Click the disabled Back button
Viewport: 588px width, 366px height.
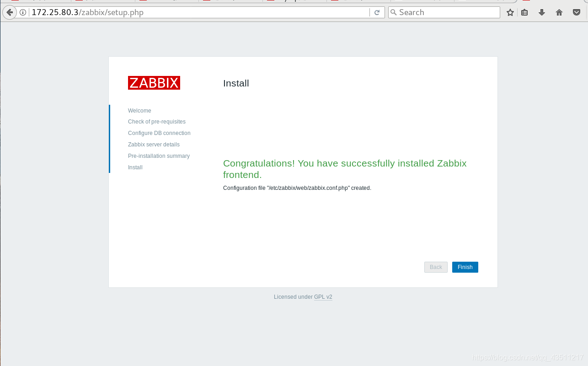pos(436,267)
